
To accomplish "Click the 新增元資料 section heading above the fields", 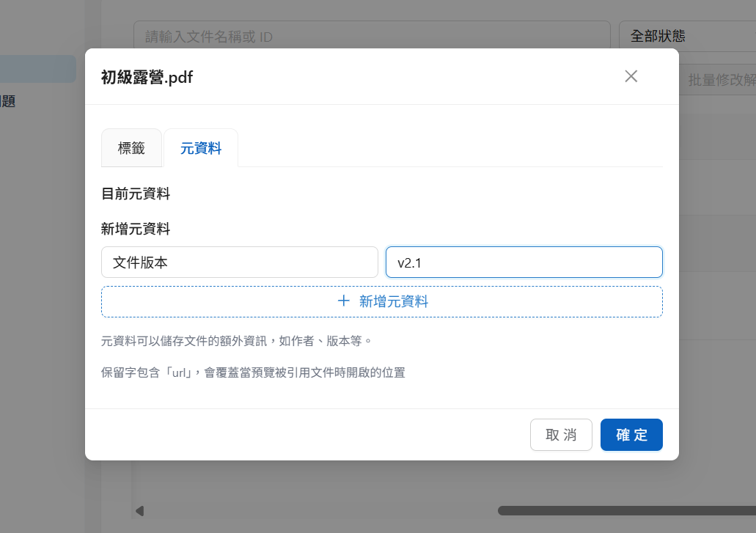I will point(136,229).
